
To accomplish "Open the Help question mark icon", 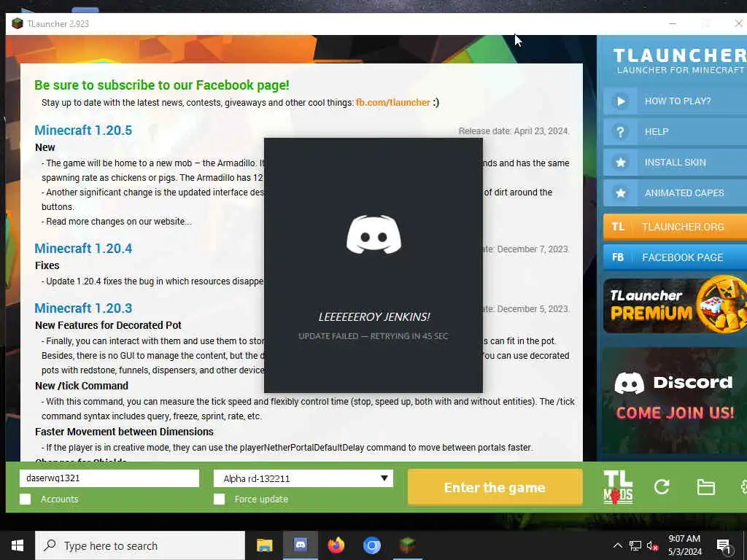I will (620, 132).
